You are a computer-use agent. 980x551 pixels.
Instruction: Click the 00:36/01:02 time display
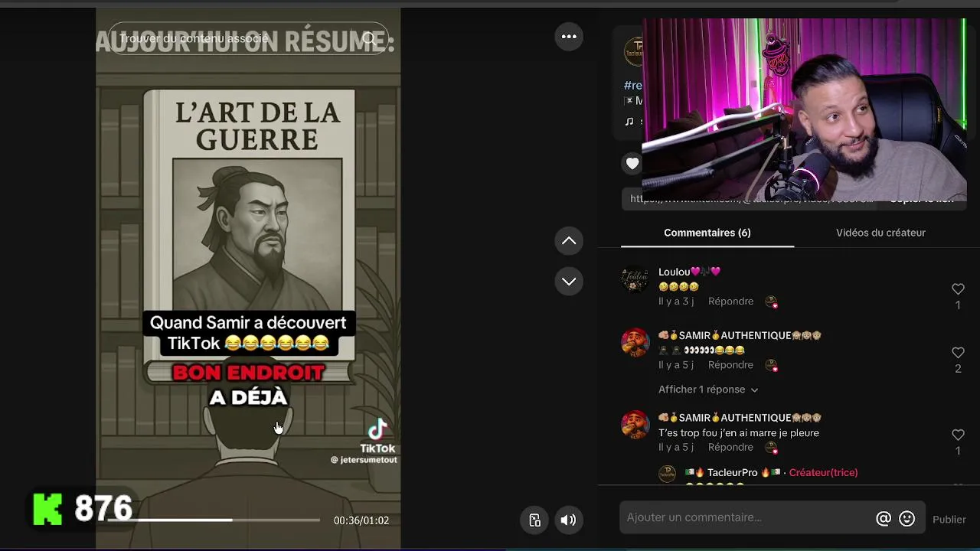361,520
